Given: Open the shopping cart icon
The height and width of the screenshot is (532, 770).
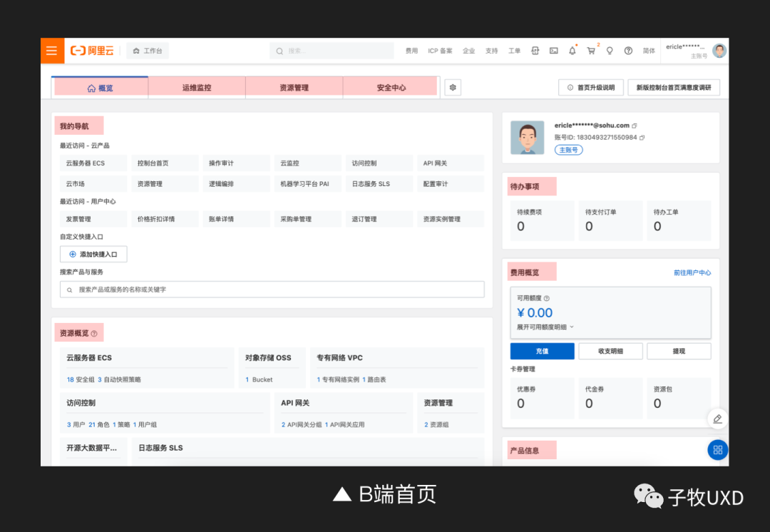Looking at the screenshot, I should tap(591, 51).
